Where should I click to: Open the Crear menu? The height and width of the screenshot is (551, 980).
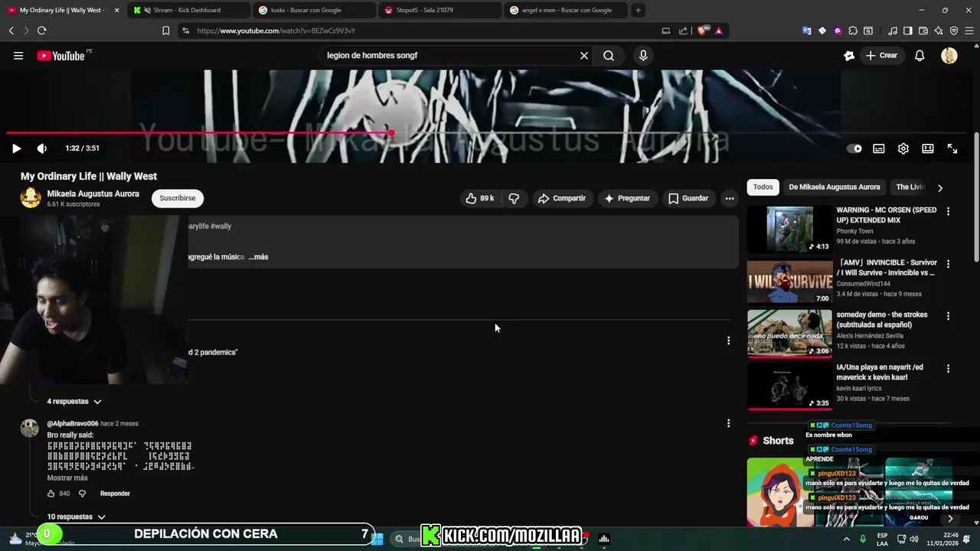coord(881,55)
